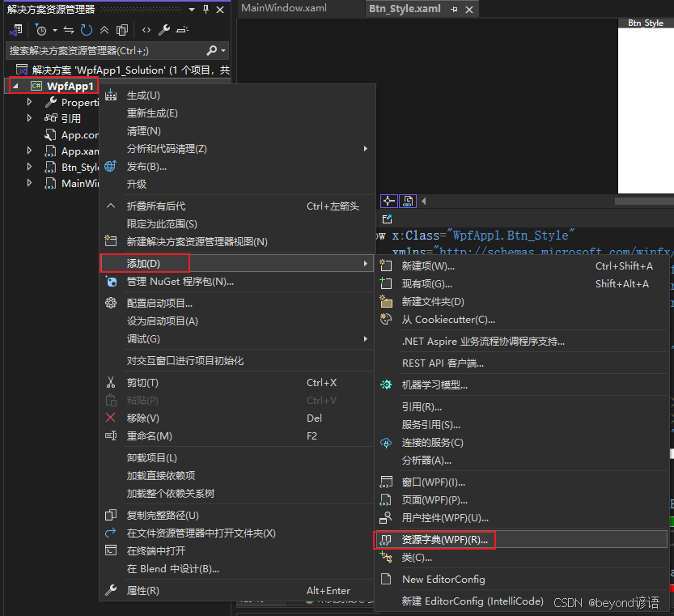Click the 现有项(G) icon in submenu

point(386,283)
